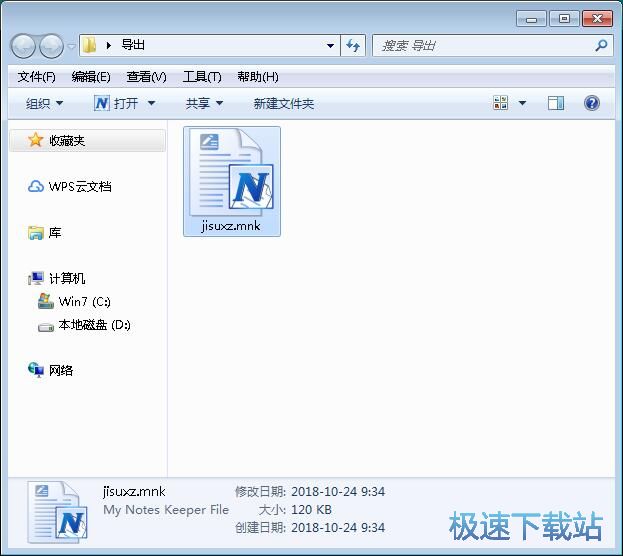Open the 编辑(E) menu
This screenshot has height=556, width=623.
[91, 77]
